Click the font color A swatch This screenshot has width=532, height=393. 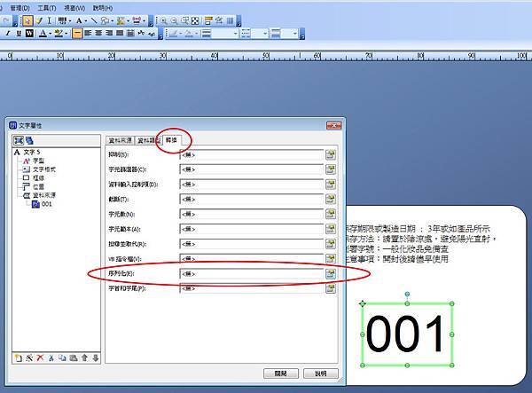point(43,33)
